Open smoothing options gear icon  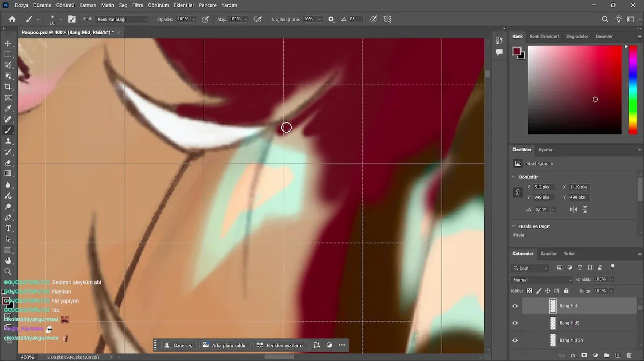331,19
